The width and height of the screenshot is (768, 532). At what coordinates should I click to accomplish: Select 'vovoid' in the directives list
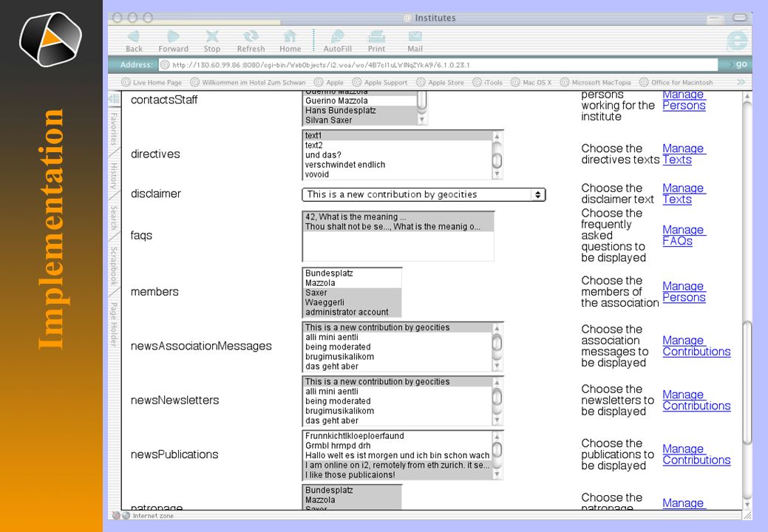(398, 174)
